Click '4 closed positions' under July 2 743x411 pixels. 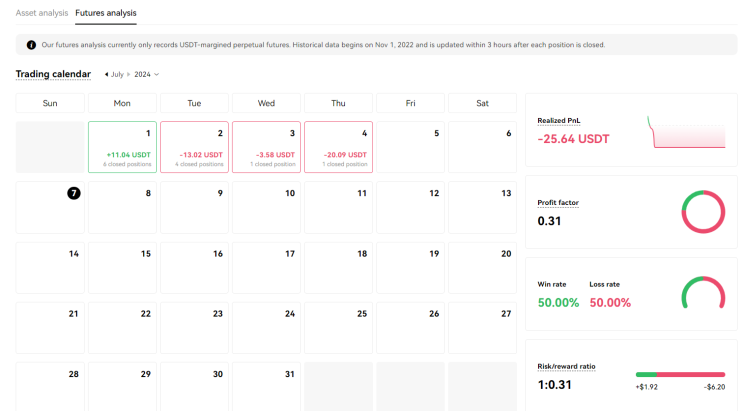[x=199, y=164]
